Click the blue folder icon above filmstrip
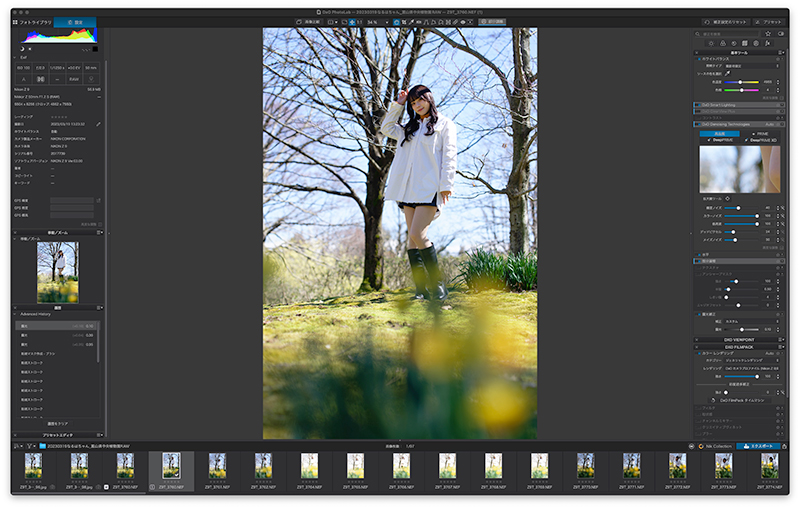This screenshot has height=508, width=800. [x=42, y=446]
